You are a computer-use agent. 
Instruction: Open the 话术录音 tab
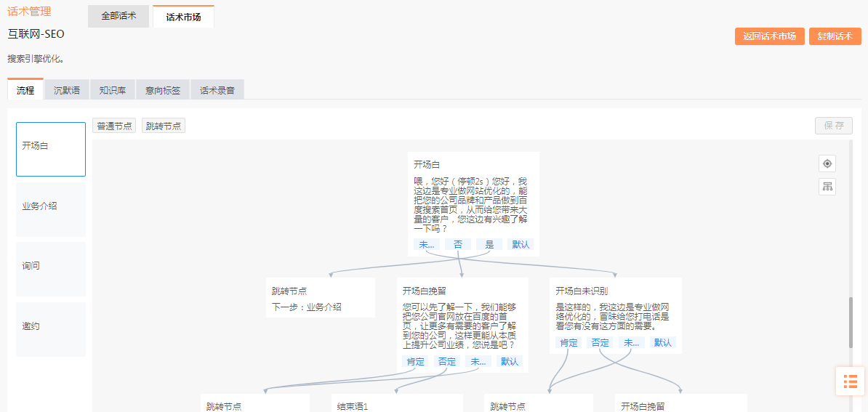[217, 90]
